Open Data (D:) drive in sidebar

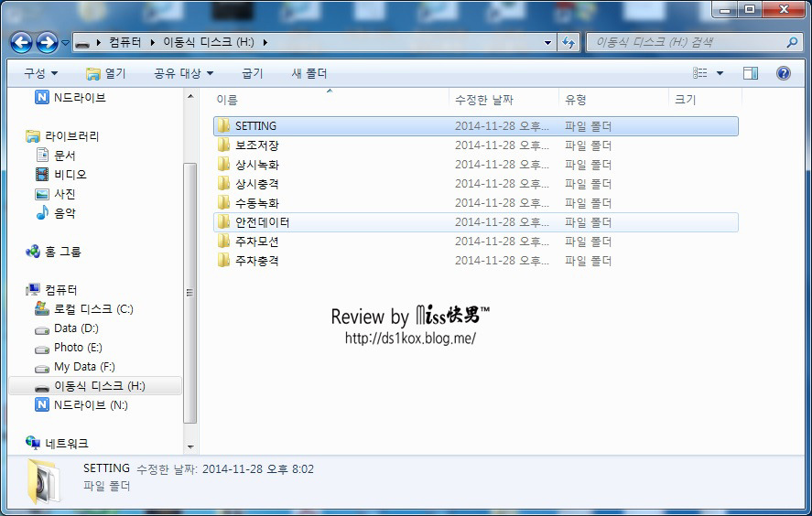point(66,328)
